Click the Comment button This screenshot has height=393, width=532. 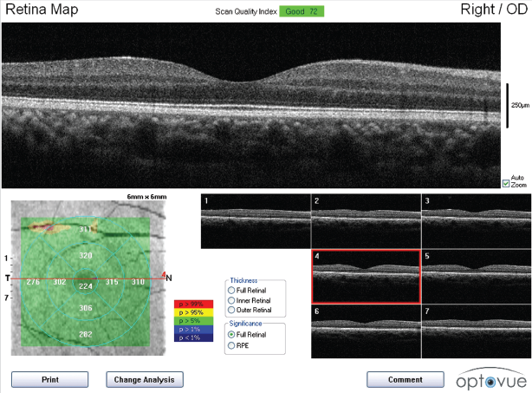pos(405,379)
